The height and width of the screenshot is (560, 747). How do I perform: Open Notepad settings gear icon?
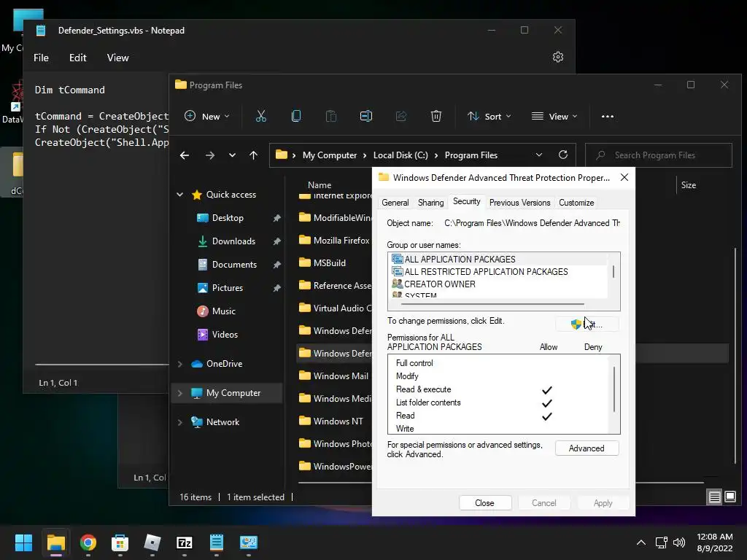point(558,57)
